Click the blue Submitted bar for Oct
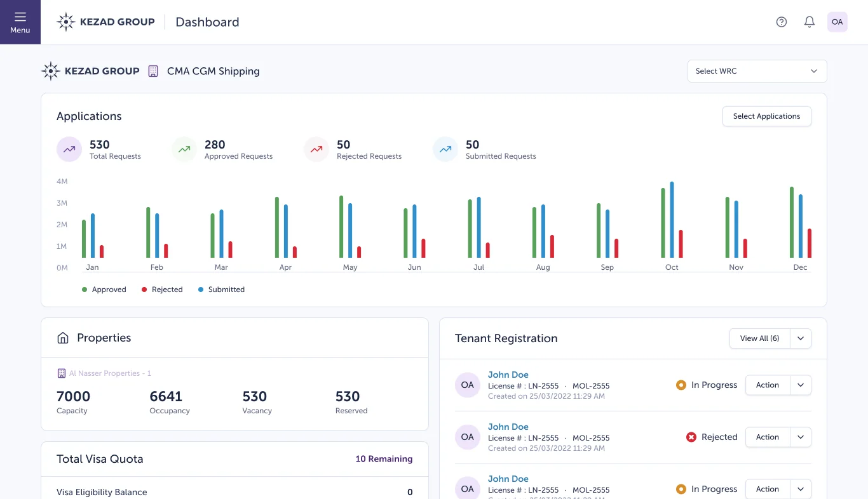This screenshot has height=499, width=868. (672, 220)
